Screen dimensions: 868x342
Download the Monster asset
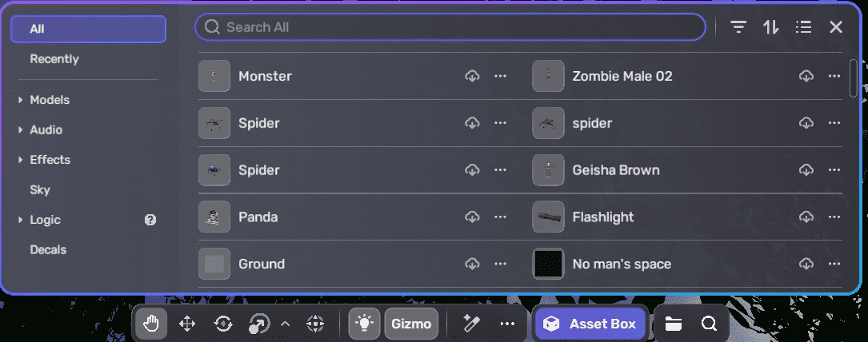click(x=472, y=76)
